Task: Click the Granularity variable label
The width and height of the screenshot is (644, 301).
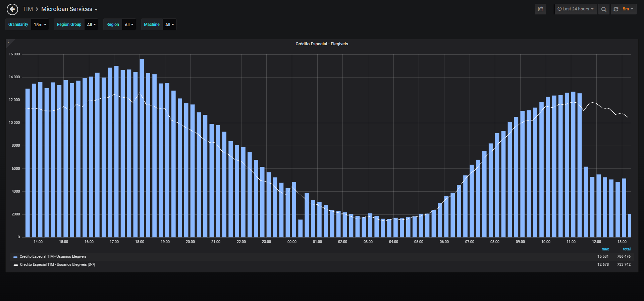Action: click(x=18, y=24)
